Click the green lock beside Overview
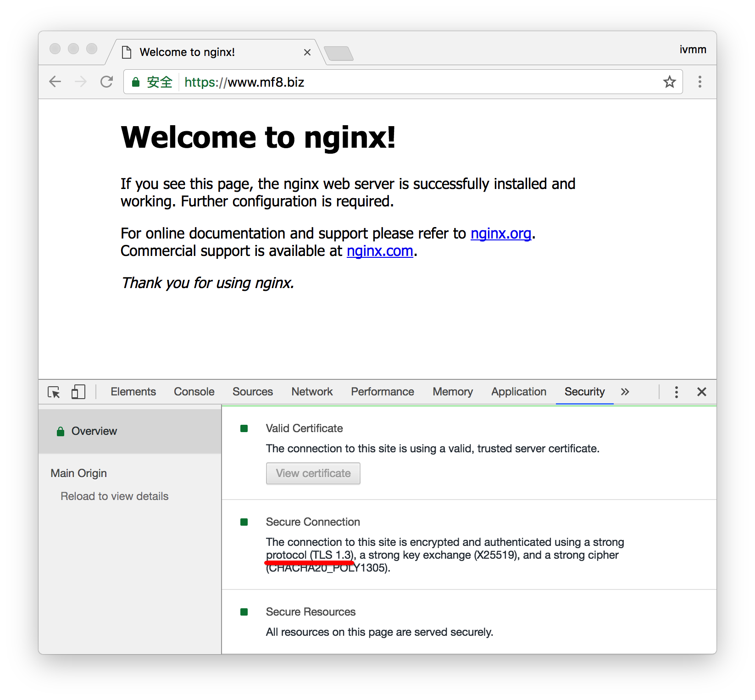 coord(61,430)
